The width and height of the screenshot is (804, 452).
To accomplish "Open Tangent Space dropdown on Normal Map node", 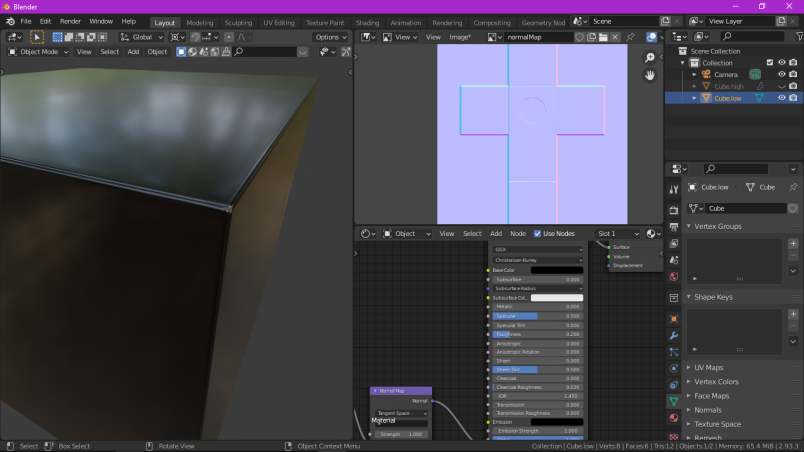I will click(x=401, y=413).
